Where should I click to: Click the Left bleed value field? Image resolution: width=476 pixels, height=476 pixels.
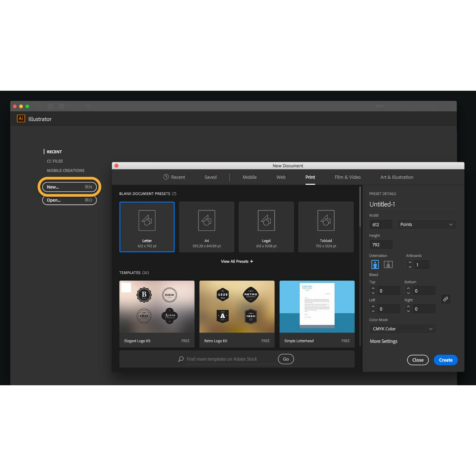pyautogui.click(x=389, y=309)
